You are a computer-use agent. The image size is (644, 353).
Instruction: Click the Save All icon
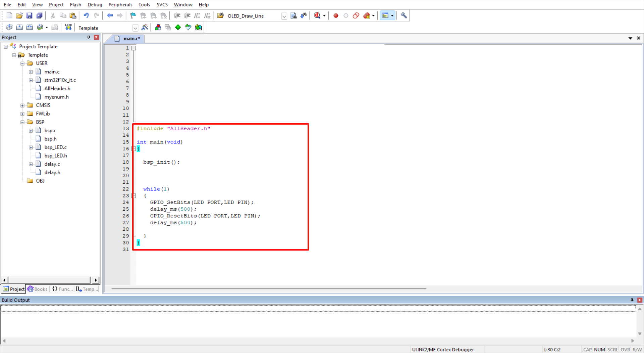[39, 15]
